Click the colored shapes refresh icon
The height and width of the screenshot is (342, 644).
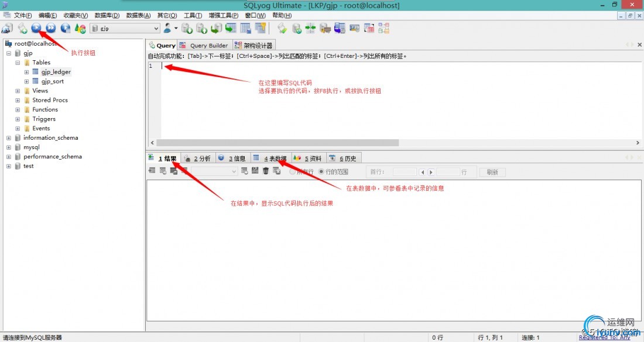[x=80, y=28]
